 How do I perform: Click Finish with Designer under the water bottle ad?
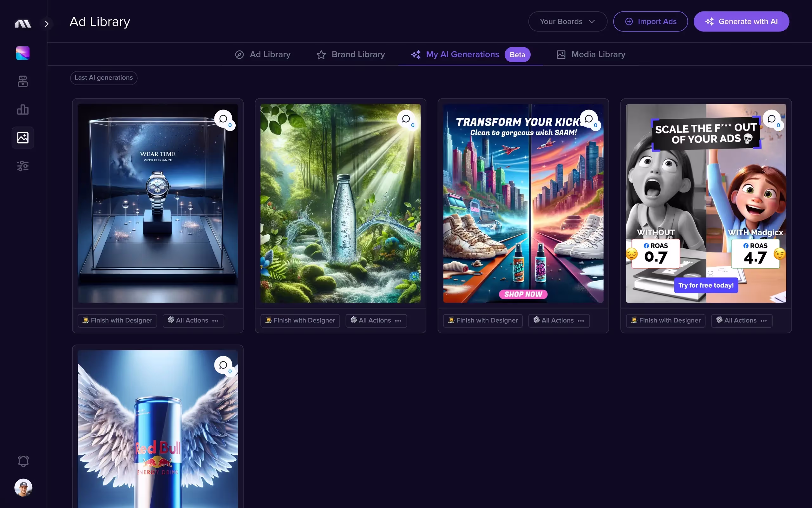[x=300, y=321]
